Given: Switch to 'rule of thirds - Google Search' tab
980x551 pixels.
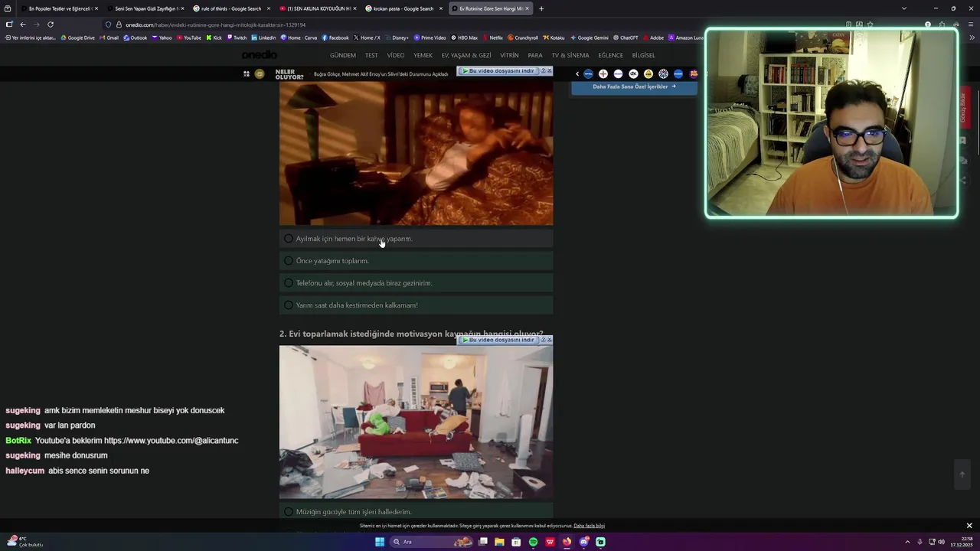Looking at the screenshot, I should (230, 8).
